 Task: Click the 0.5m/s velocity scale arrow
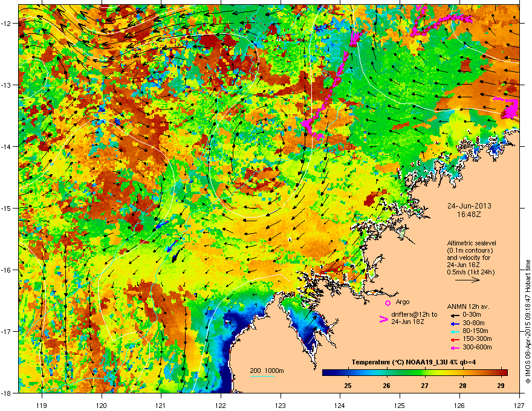467,280
